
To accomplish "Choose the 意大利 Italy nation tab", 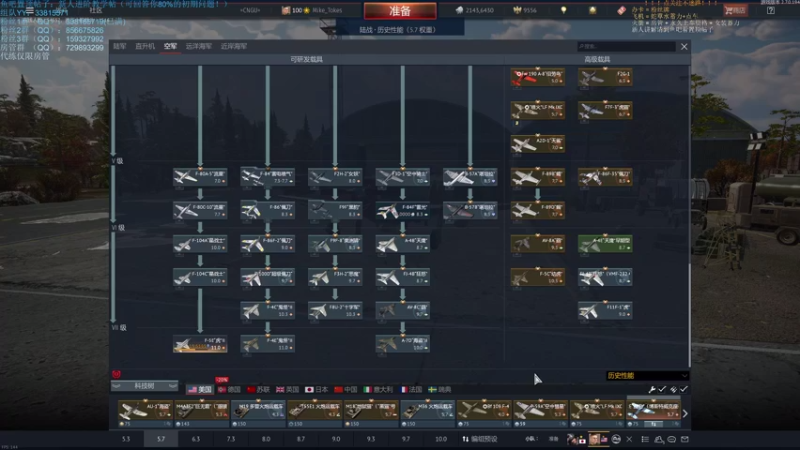I will [378, 390].
